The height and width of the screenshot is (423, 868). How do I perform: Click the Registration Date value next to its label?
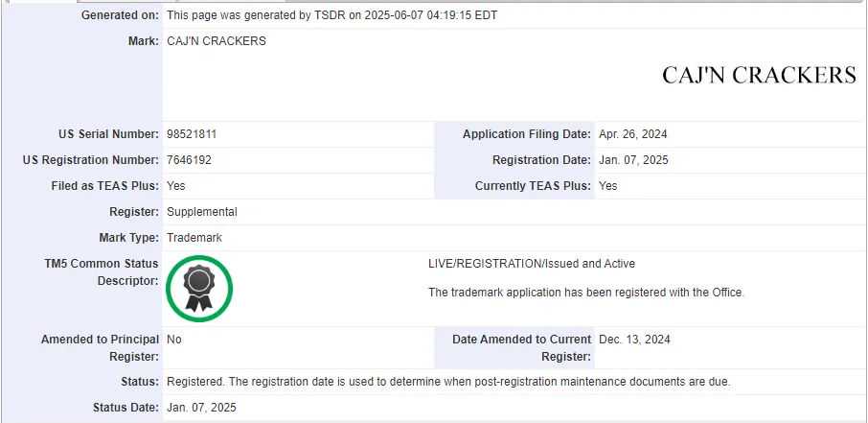[x=633, y=160]
